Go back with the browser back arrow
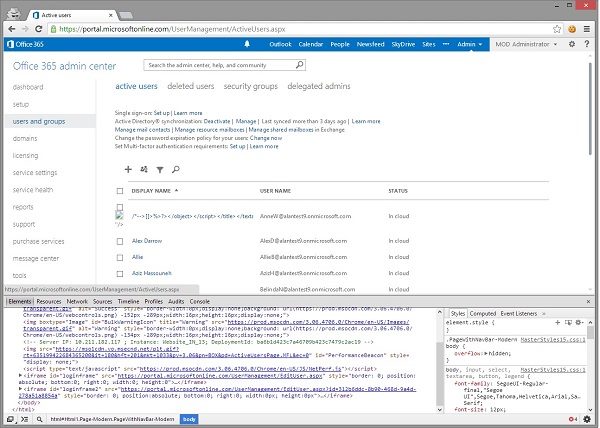Viewport: 600px width, 428px height. click(12, 29)
